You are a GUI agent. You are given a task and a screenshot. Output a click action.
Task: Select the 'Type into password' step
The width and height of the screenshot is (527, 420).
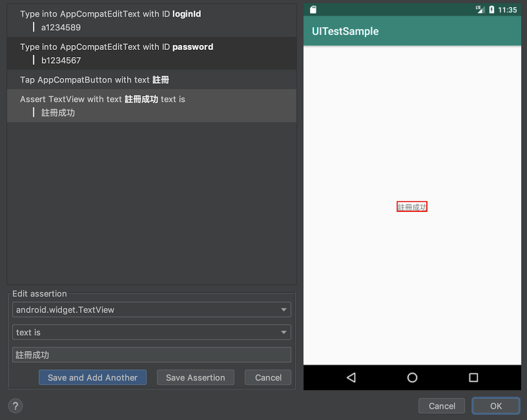152,53
